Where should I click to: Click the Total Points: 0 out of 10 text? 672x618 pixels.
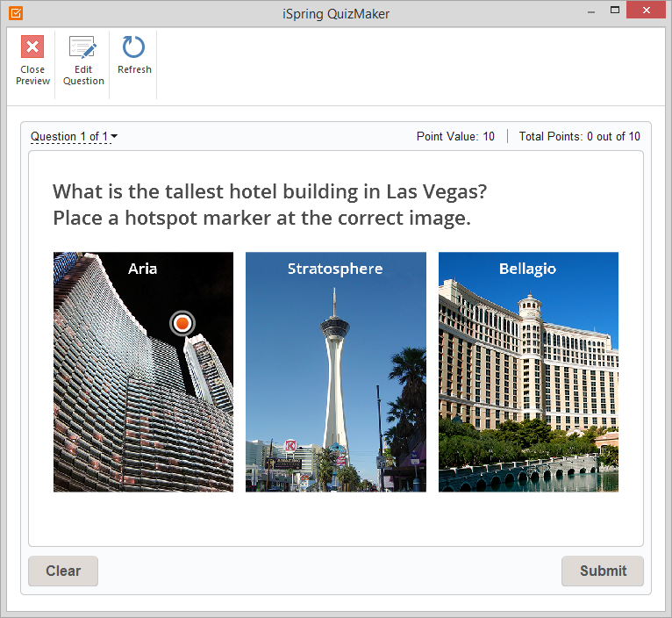[x=579, y=136]
